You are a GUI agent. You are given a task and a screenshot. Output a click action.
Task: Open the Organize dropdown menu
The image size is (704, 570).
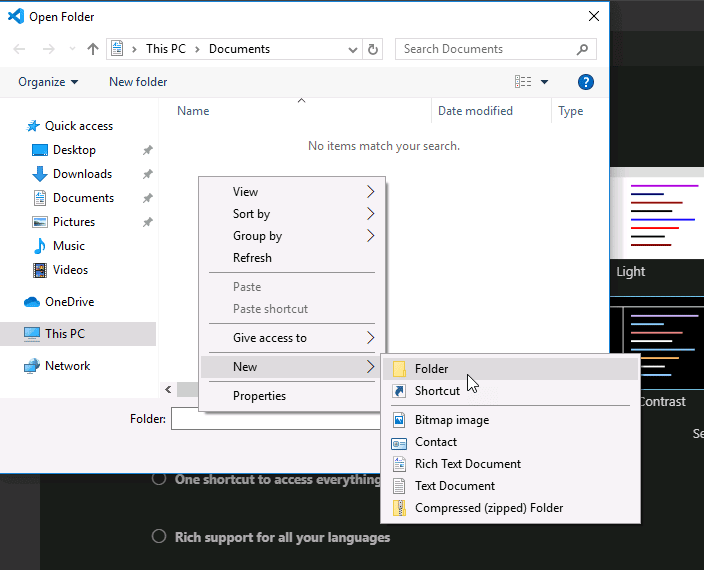[48, 82]
